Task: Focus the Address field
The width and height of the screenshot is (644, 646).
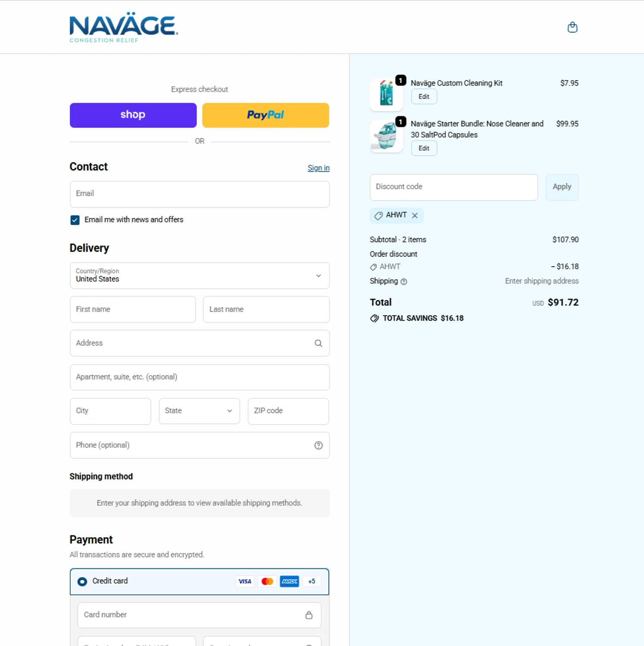Action: 199,343
